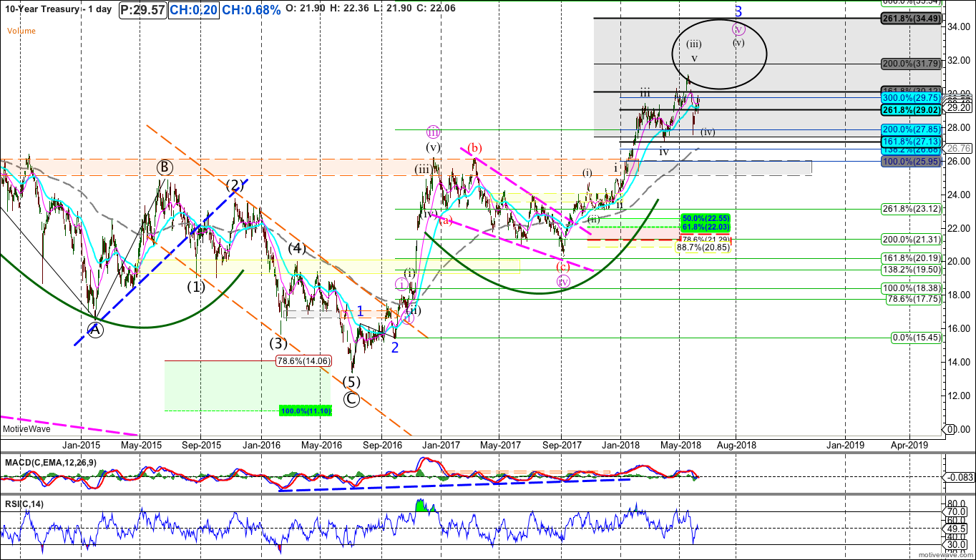Select the 161.8%(20.19) Fibonacci label
Screen dimensions: 976x560
point(913,258)
